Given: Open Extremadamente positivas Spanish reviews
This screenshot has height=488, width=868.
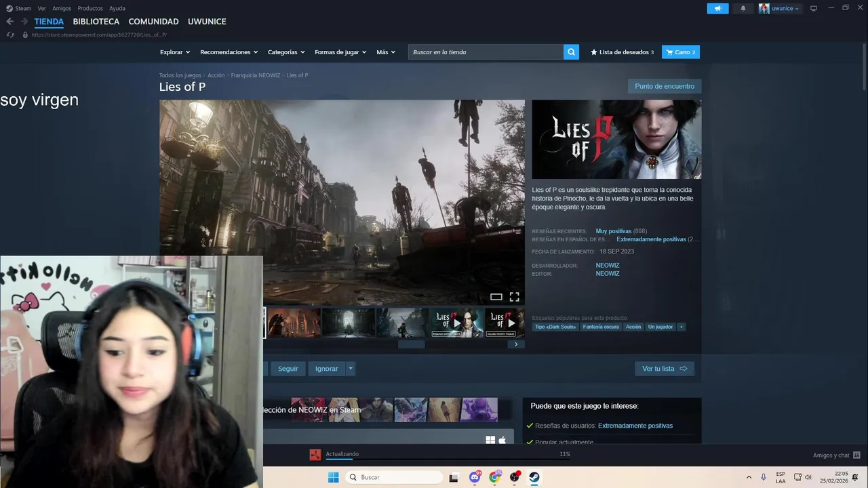Looking at the screenshot, I should click(651, 239).
